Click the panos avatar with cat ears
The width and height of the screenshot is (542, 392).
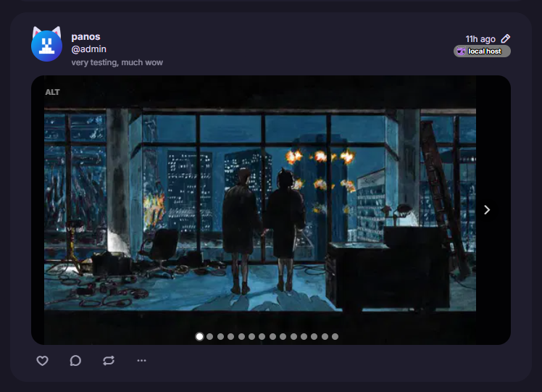tap(46, 44)
